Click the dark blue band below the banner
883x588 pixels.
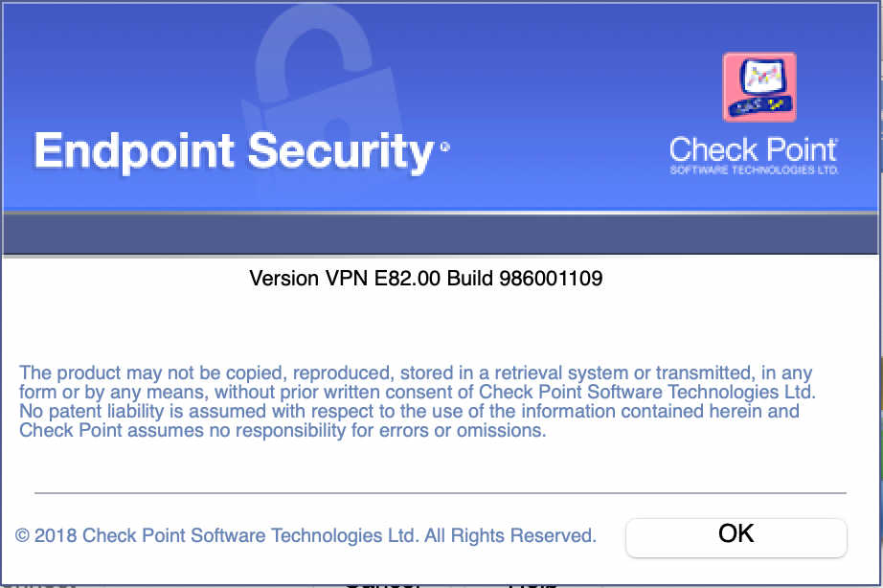(x=441, y=235)
